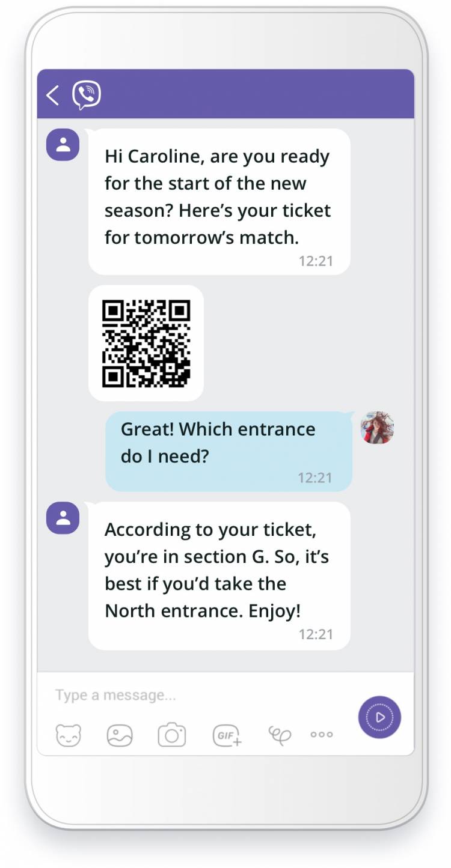Expand more options with the three dots
The image size is (451, 868).
click(322, 734)
